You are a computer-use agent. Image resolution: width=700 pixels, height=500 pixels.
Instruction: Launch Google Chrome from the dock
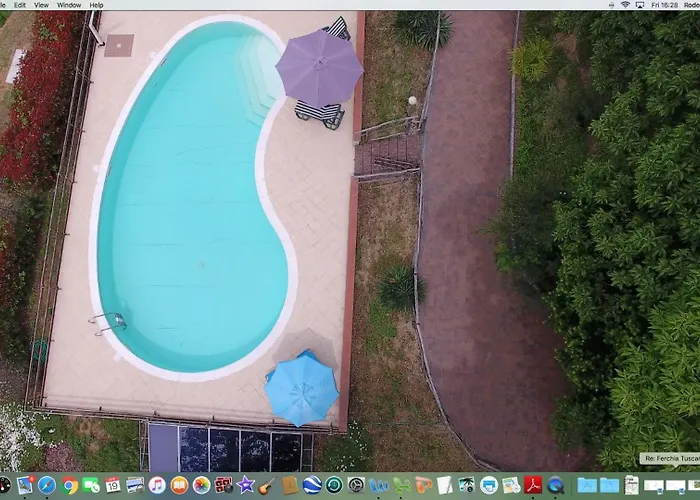(x=69, y=486)
